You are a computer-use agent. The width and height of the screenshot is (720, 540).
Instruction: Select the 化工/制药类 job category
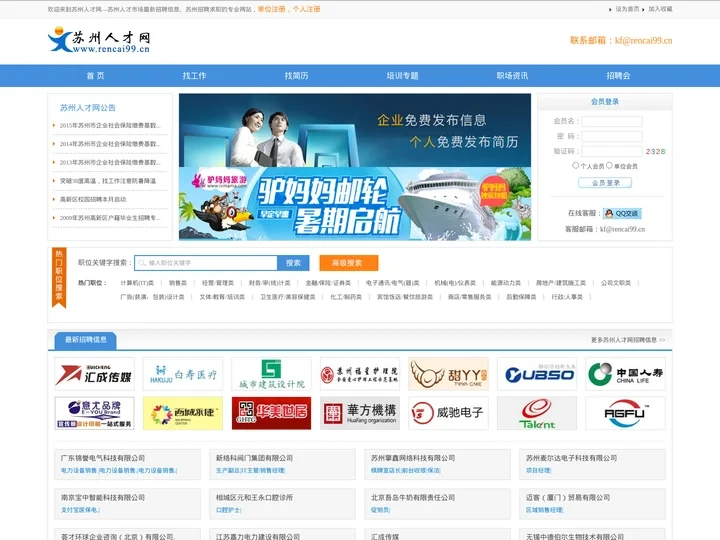(346, 297)
